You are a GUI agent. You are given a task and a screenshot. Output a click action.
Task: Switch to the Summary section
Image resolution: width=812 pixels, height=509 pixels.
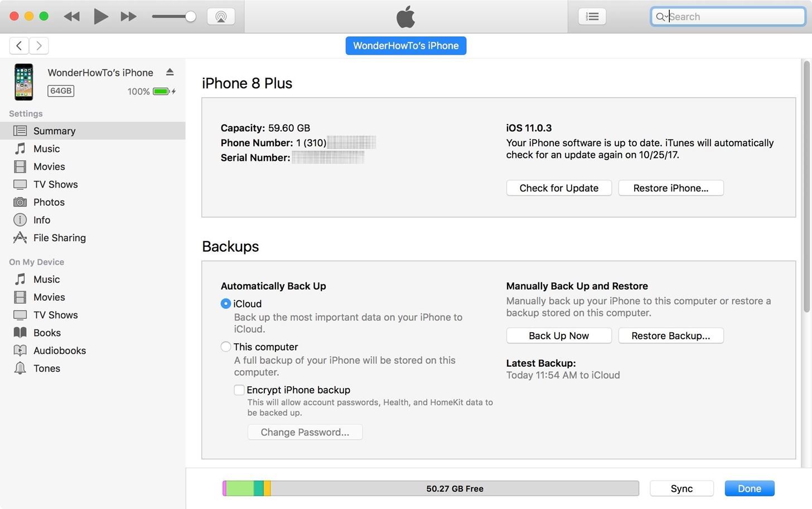[54, 131]
